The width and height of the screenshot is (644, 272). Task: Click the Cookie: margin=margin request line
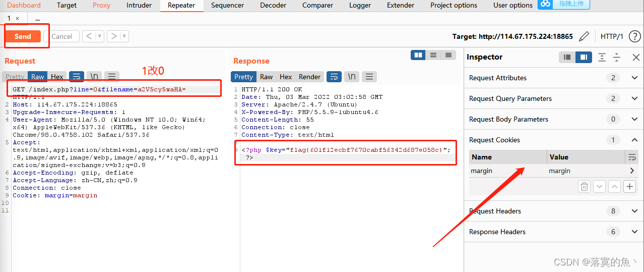coord(55,195)
